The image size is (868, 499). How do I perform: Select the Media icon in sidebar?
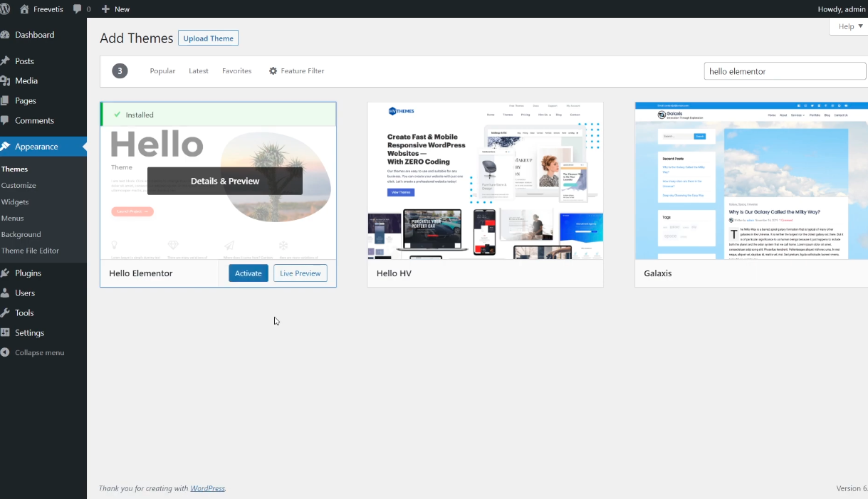click(x=6, y=81)
